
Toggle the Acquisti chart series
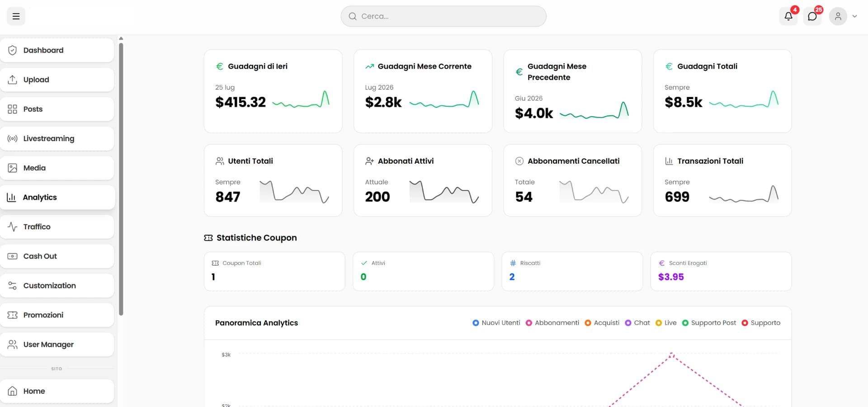(x=602, y=323)
